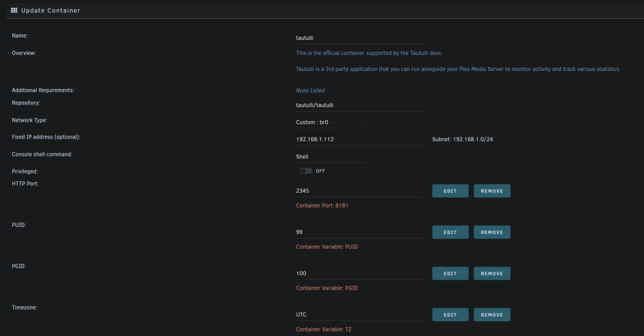Click the 'Additional Requirements:' label

(43, 90)
